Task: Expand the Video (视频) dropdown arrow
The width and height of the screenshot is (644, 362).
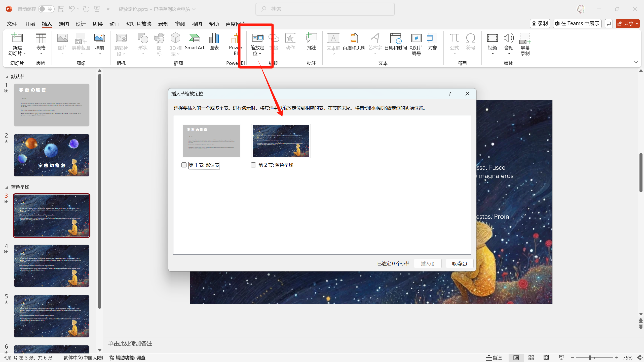Action: tap(493, 54)
